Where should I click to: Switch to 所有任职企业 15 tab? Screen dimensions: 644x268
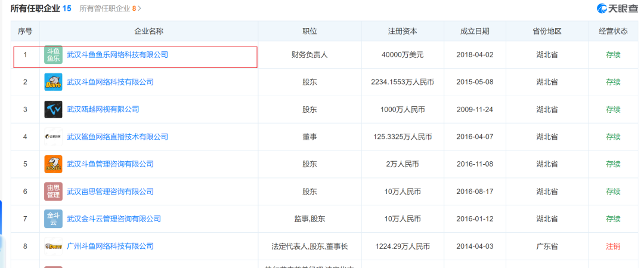pyautogui.click(x=41, y=8)
